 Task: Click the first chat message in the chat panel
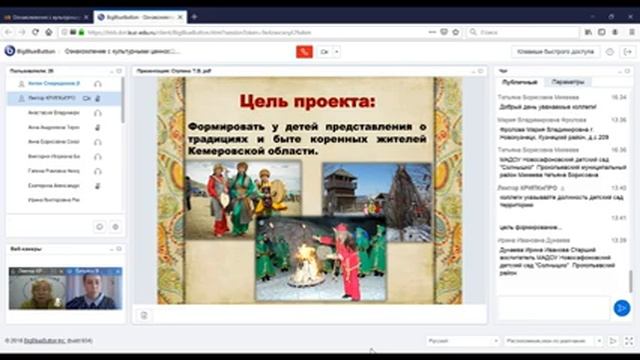click(x=548, y=107)
